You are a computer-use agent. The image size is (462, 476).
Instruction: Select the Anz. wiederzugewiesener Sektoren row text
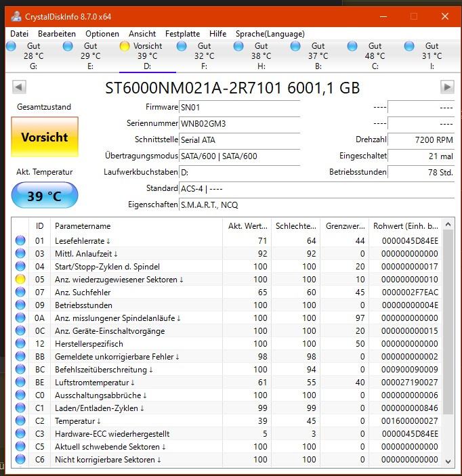click(119, 279)
